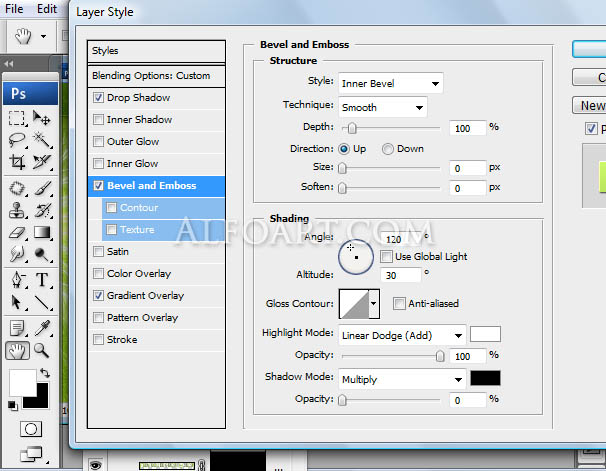Select the Smudge tool
The image size is (606, 471).
coord(17,254)
